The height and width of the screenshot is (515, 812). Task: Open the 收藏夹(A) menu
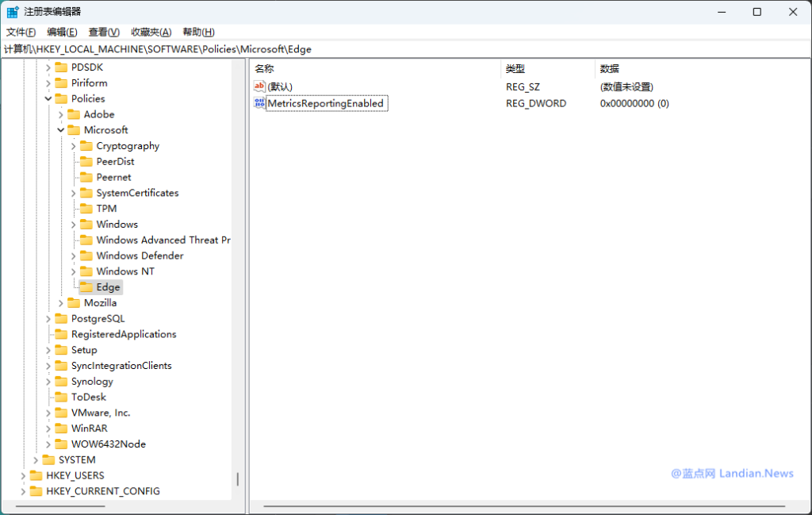(x=151, y=32)
